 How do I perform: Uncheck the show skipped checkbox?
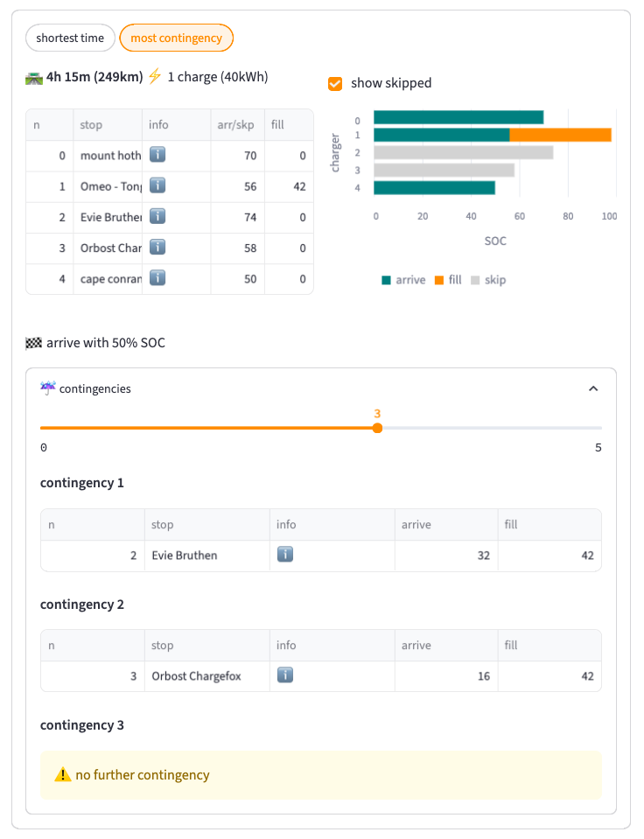pos(335,83)
